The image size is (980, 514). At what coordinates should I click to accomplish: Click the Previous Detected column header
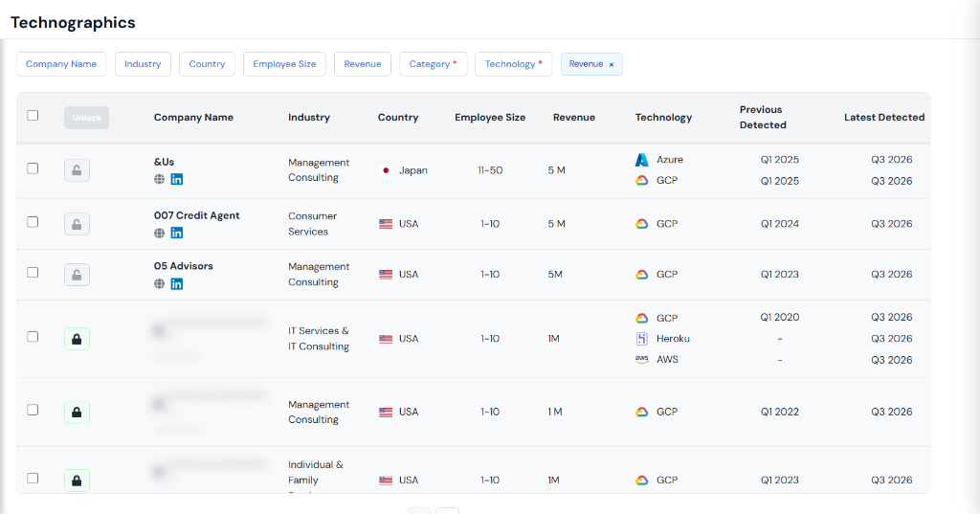[763, 117]
